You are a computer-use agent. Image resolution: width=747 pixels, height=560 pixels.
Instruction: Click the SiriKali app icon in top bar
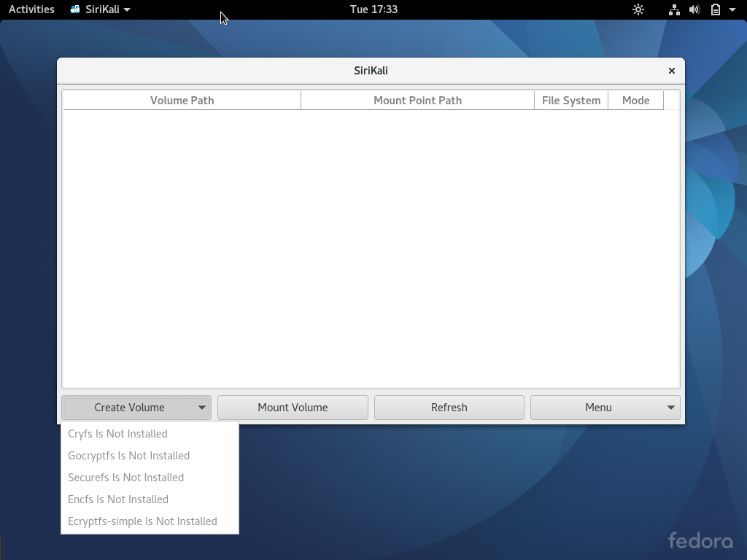point(75,9)
